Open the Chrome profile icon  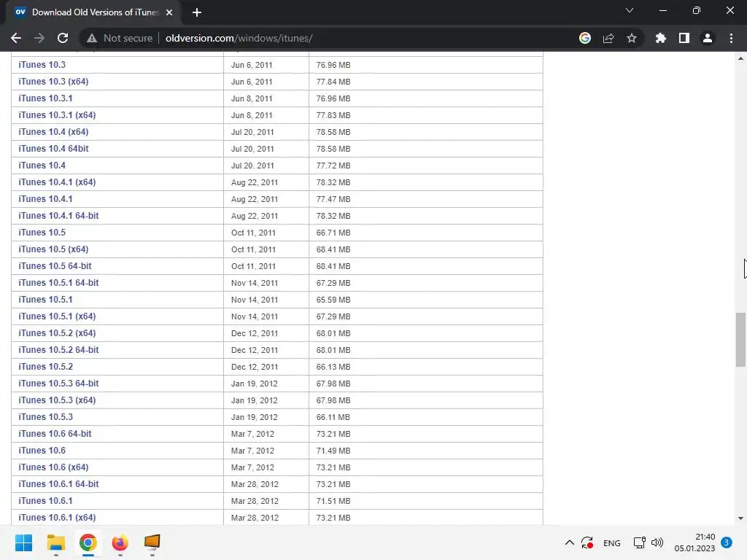click(x=708, y=38)
